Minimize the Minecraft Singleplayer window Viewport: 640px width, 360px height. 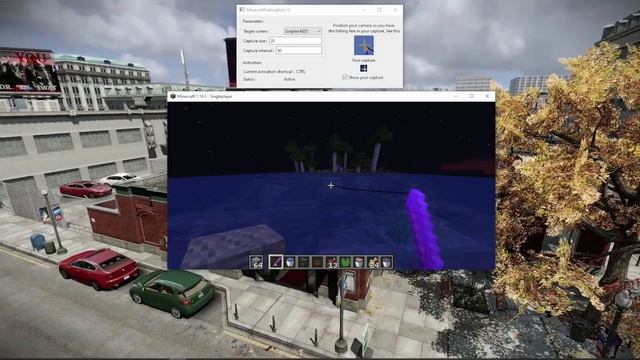(x=456, y=96)
